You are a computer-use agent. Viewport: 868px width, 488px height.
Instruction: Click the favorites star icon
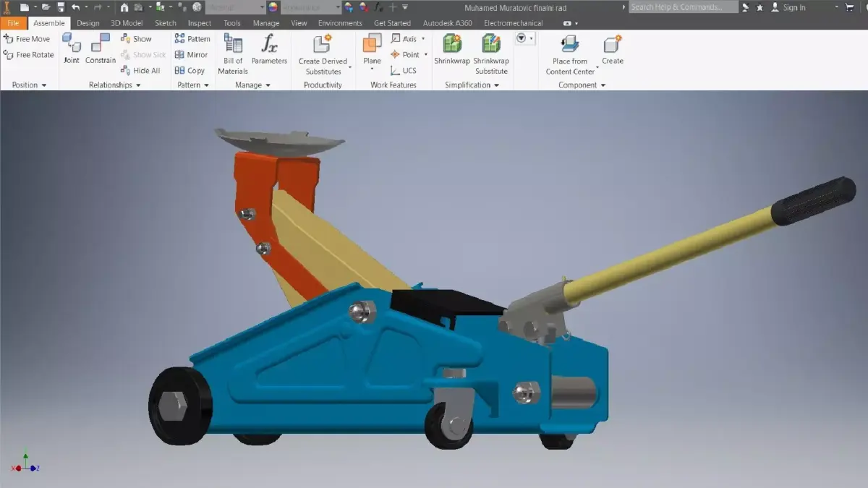point(759,7)
